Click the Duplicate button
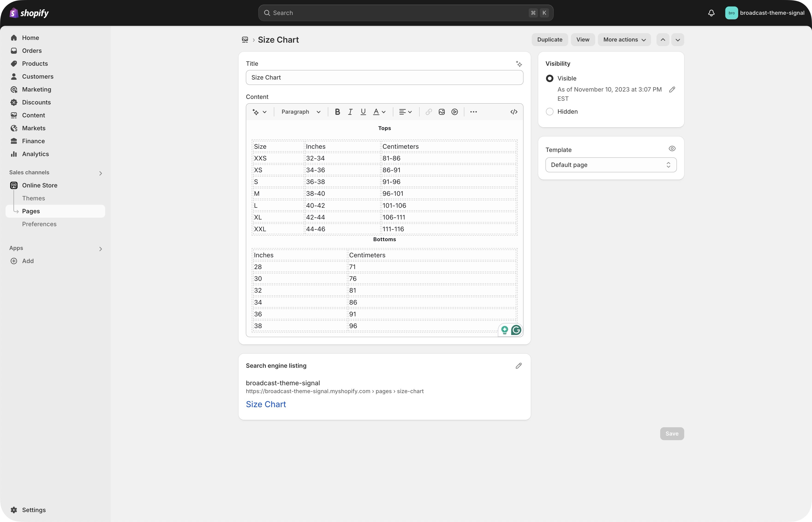812x522 pixels. tap(549, 40)
